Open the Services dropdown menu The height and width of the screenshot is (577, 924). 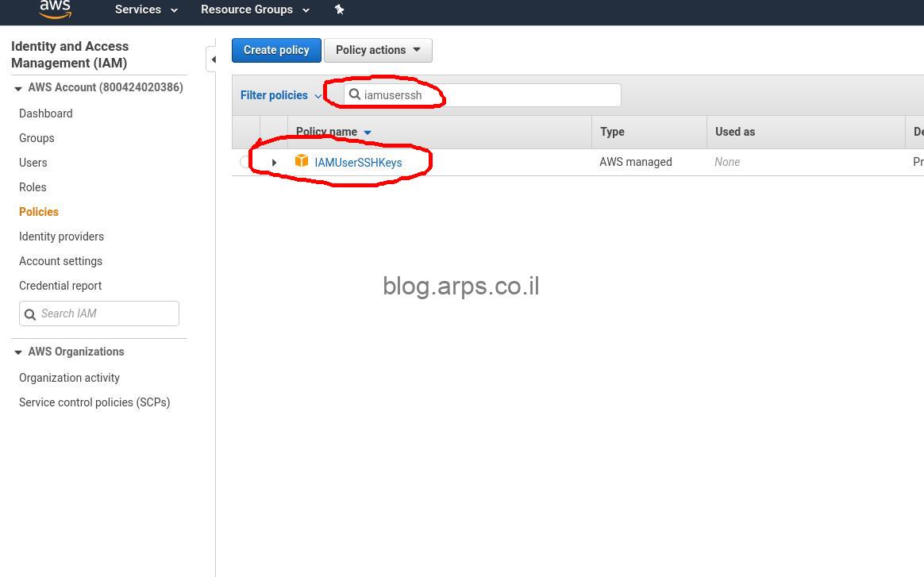pos(145,10)
